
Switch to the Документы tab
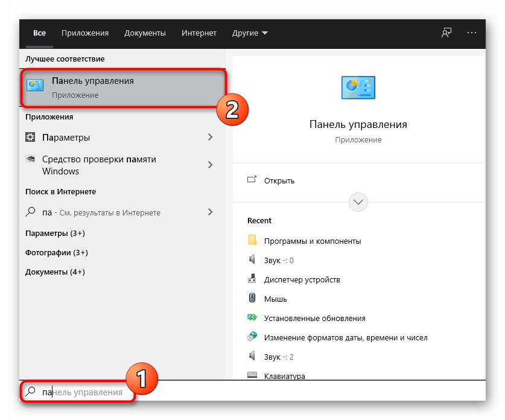point(145,33)
